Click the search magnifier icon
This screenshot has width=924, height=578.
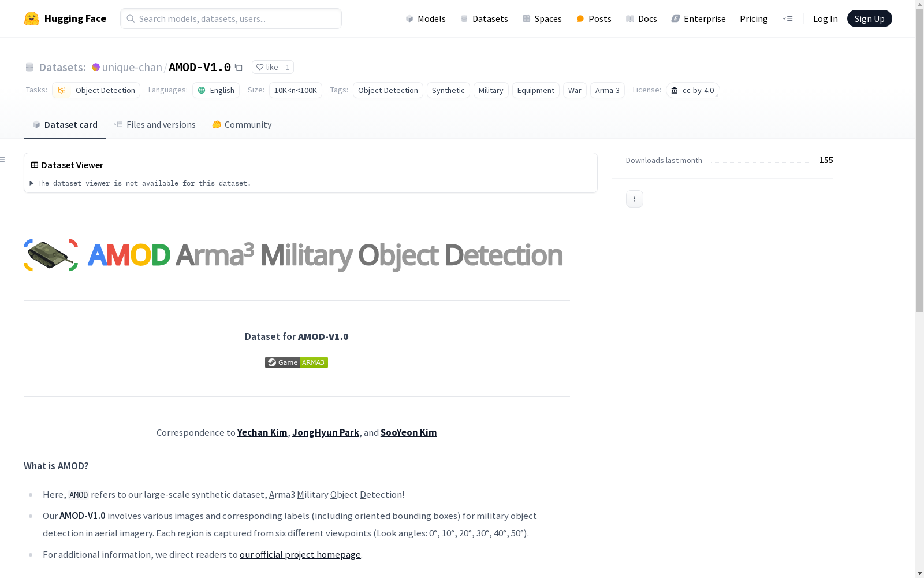click(x=131, y=18)
